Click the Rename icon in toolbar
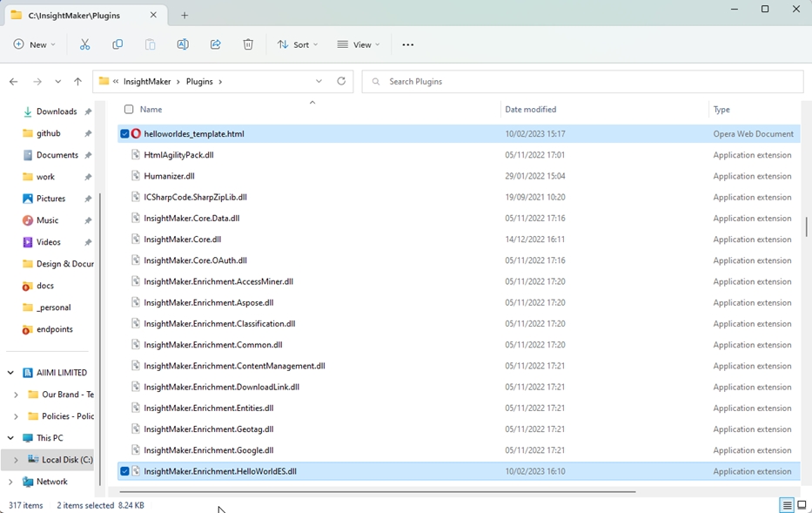This screenshot has width=812, height=513. click(183, 44)
